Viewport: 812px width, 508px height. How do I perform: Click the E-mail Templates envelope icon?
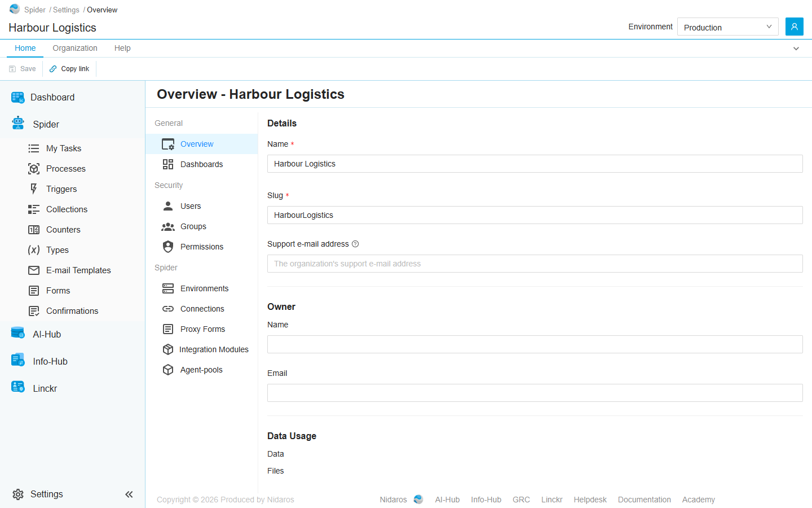pyautogui.click(x=34, y=270)
